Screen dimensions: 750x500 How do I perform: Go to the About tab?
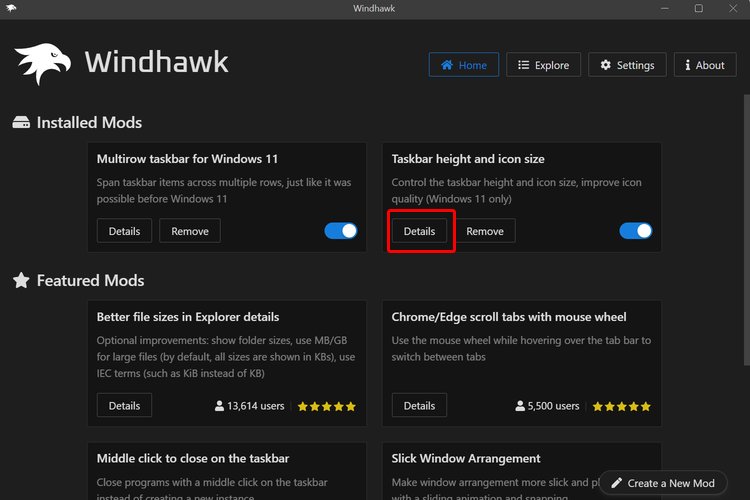point(705,65)
